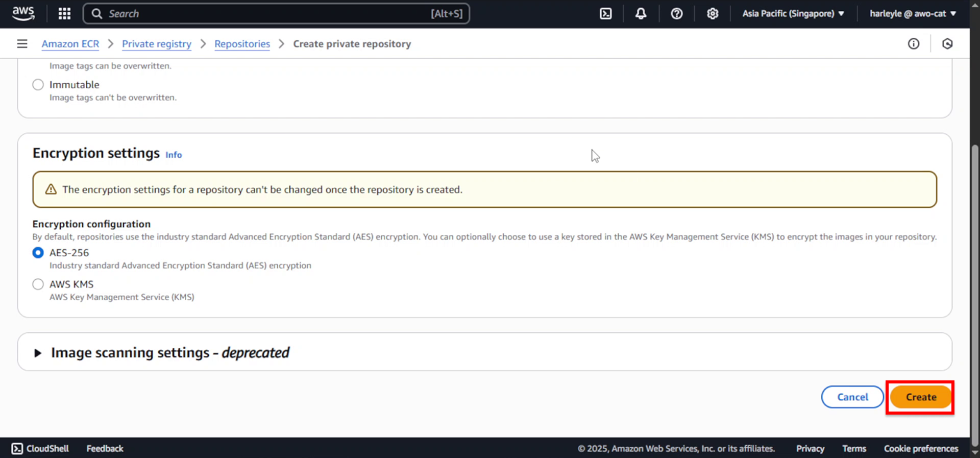Launch CloudShell from top bar icon
Image resolution: width=980 pixels, height=458 pixels.
point(605,14)
